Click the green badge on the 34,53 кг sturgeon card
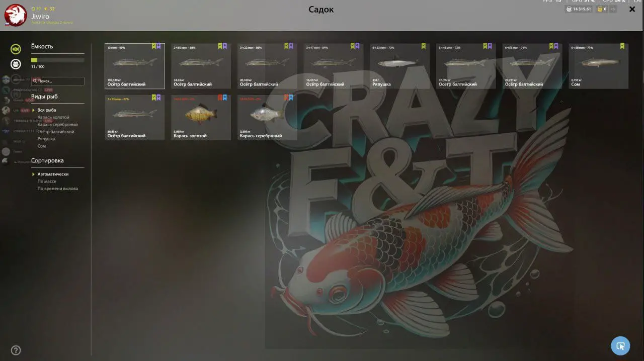Screen dimensions: 644x361 (x=220, y=46)
